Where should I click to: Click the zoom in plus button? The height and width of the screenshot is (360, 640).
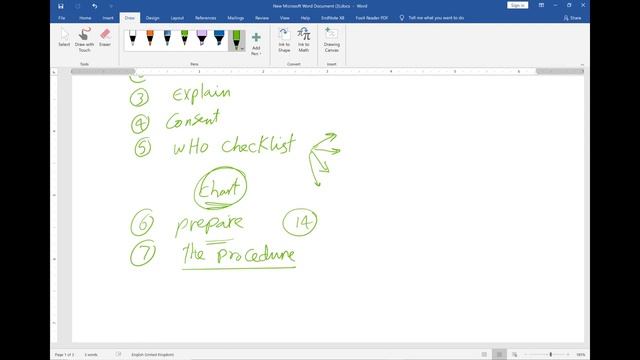coord(568,354)
